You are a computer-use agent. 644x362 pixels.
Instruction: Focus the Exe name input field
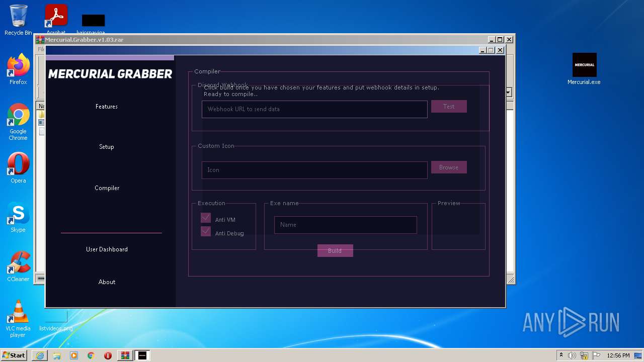point(346,225)
